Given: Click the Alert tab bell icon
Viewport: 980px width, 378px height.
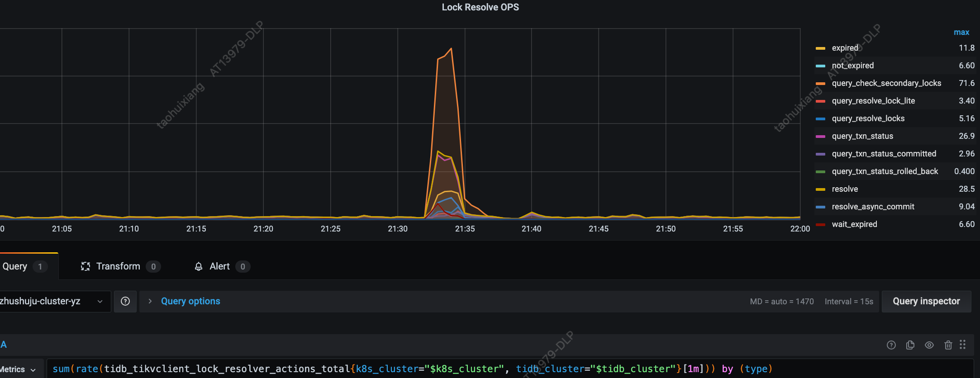Looking at the screenshot, I should [x=198, y=267].
